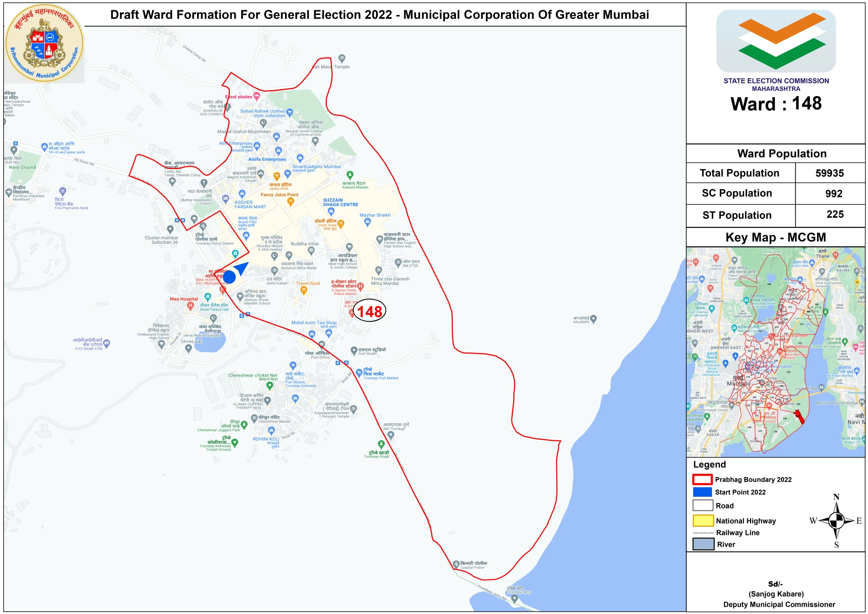
Task: Click the Fancy Juice Point orange pin
Action: [x=290, y=201]
